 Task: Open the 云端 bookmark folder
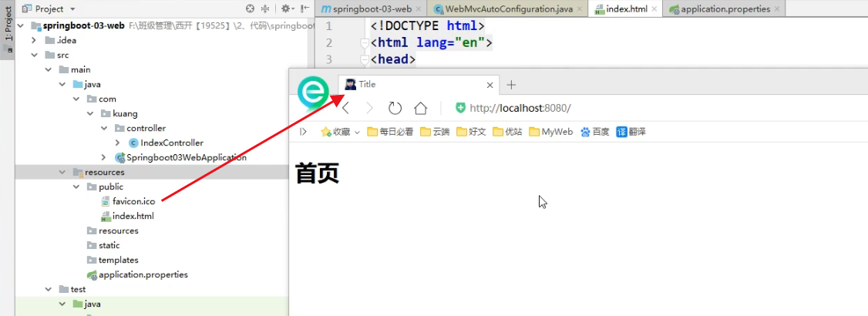[435, 132]
